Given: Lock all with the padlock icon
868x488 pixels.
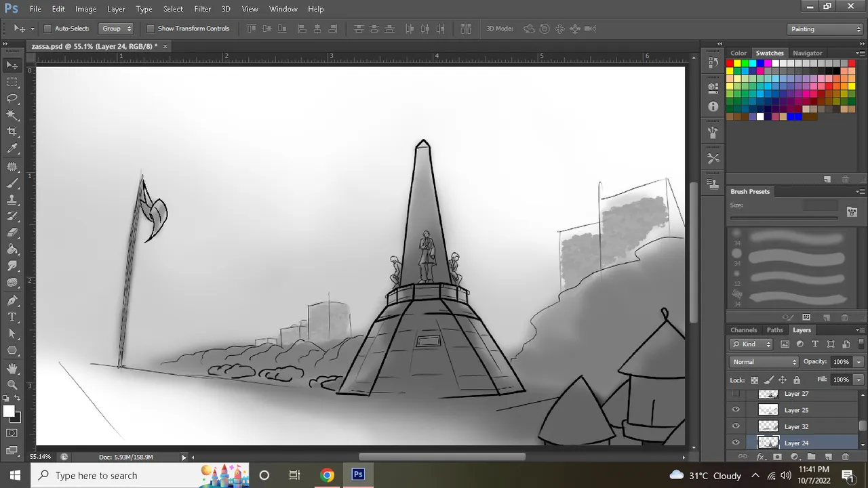Looking at the screenshot, I should pyautogui.click(x=797, y=380).
